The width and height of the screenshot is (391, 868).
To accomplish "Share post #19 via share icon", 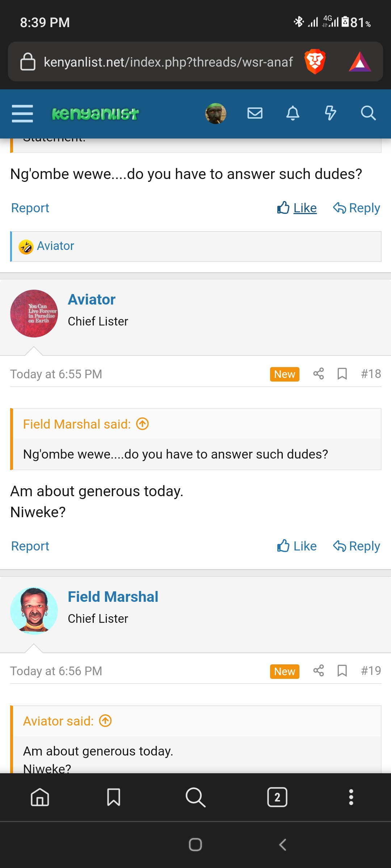I will click(x=319, y=671).
